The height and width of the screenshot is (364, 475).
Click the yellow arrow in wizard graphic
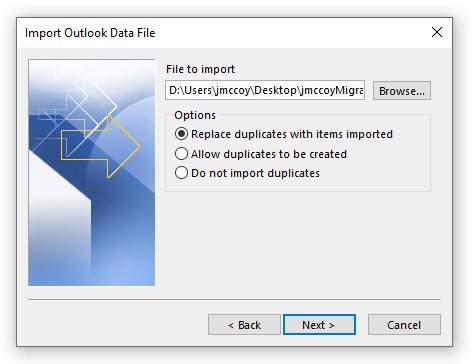coord(100,147)
